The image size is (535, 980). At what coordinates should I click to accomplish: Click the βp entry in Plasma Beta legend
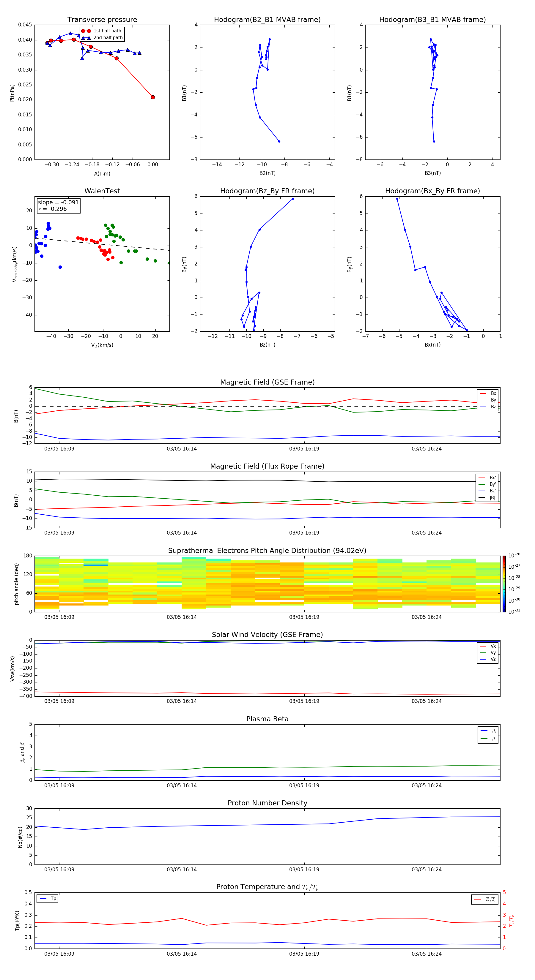488,731
